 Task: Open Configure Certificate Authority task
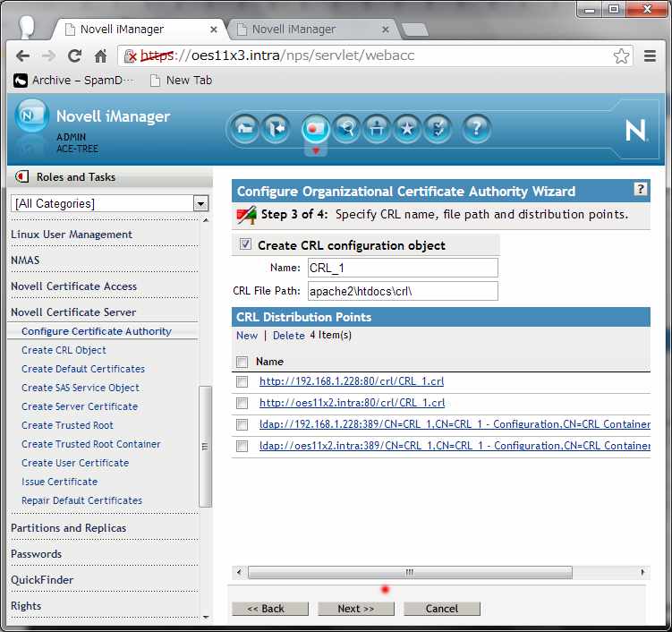click(97, 331)
